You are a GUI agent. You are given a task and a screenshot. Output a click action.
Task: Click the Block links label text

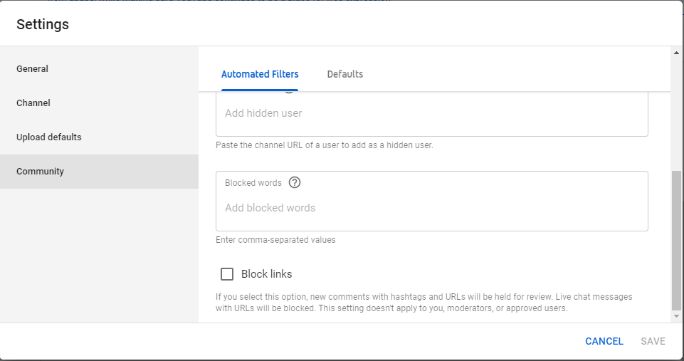[267, 274]
